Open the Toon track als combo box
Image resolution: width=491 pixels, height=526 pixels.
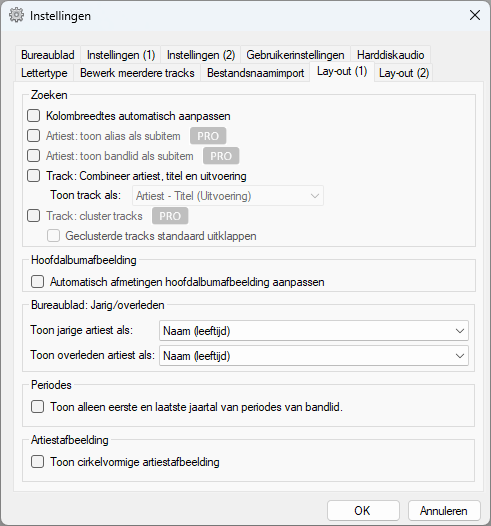pyautogui.click(x=228, y=196)
